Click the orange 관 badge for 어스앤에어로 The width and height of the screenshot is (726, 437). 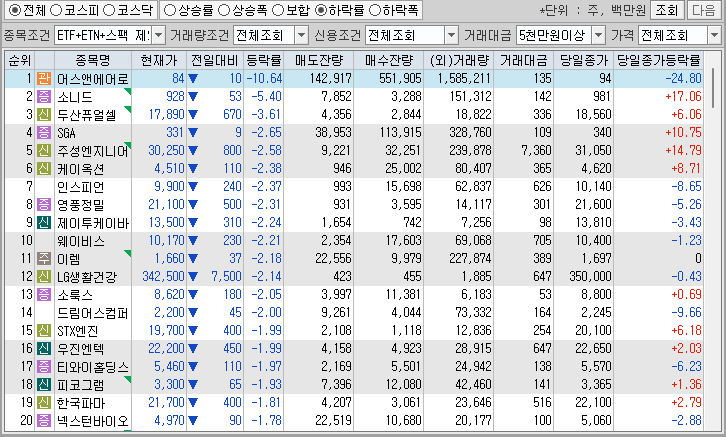click(44, 78)
